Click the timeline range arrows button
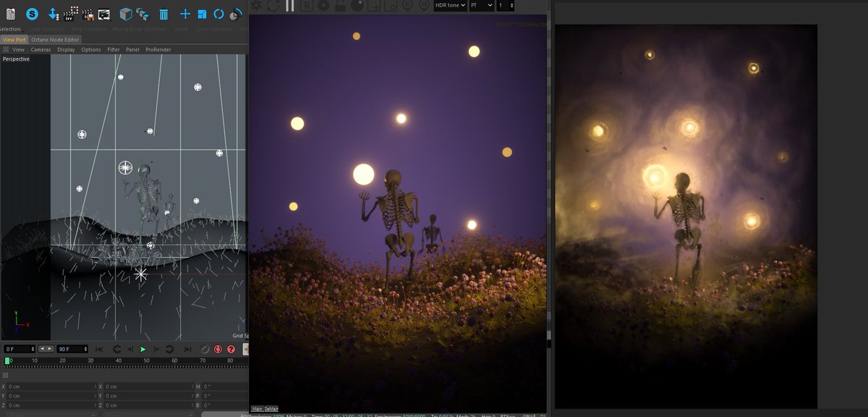Viewport: 868px width, 417px height. click(x=46, y=349)
